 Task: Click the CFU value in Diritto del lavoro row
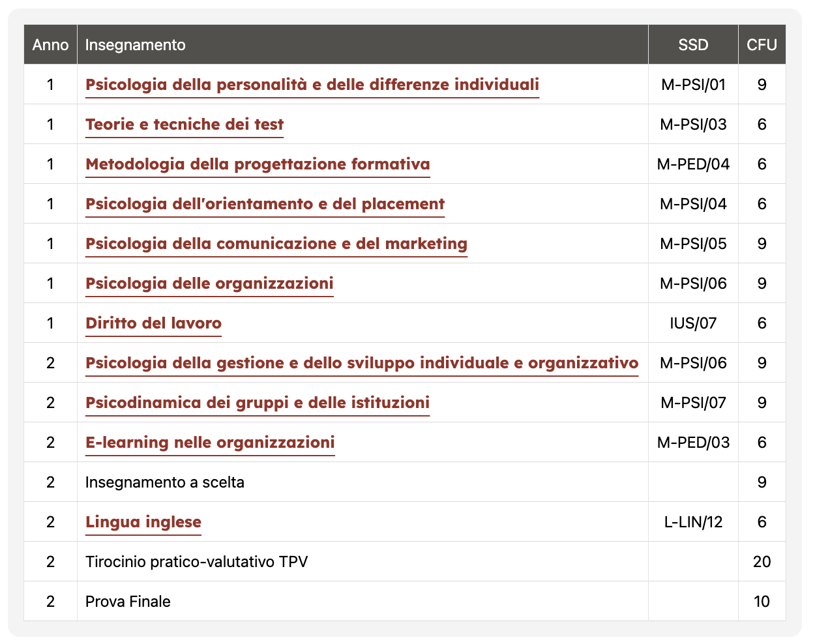[x=762, y=323]
